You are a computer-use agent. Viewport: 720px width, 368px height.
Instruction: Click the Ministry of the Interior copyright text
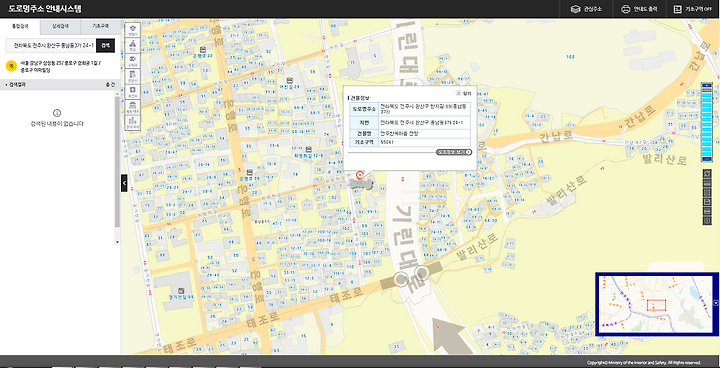[644, 362]
